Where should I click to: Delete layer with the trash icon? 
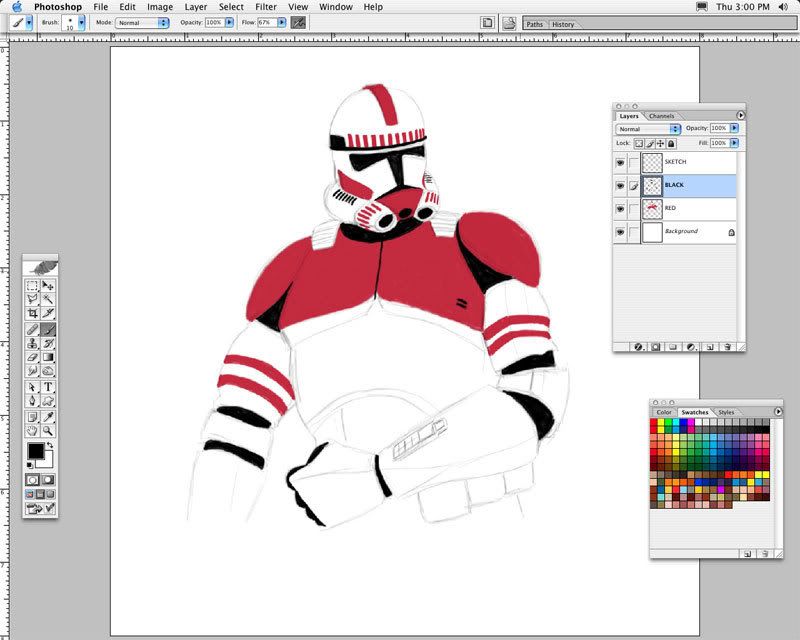pos(728,347)
